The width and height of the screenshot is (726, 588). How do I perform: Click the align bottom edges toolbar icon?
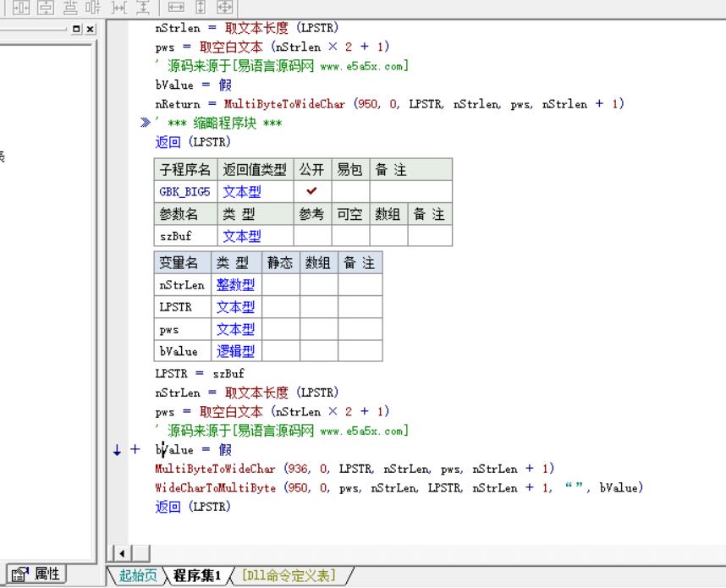click(70, 7)
